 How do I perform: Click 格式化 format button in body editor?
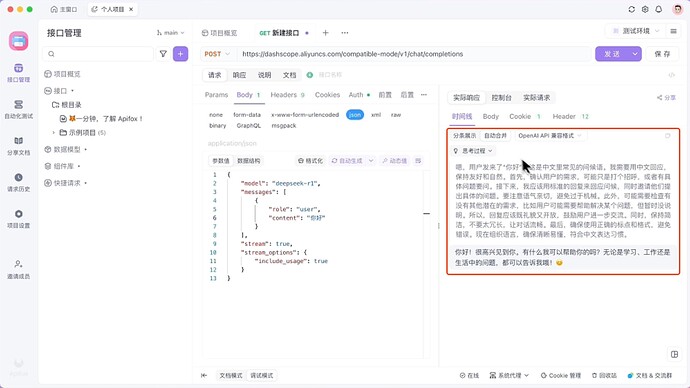click(310, 161)
